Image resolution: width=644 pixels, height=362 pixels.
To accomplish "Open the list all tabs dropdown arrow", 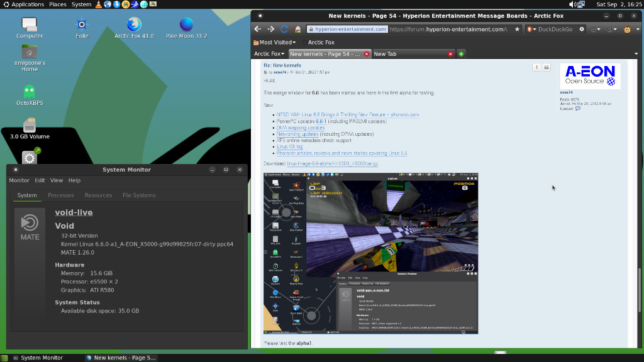I will coord(636,54).
